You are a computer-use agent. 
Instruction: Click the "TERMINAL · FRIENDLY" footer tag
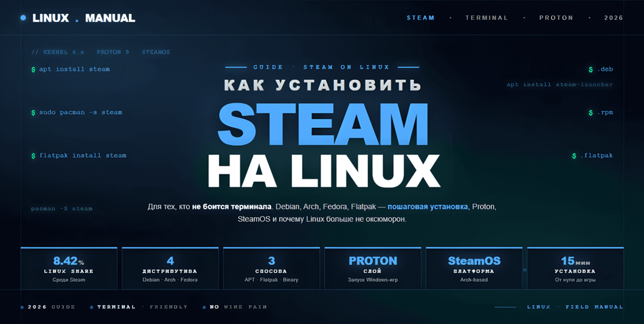point(139,307)
